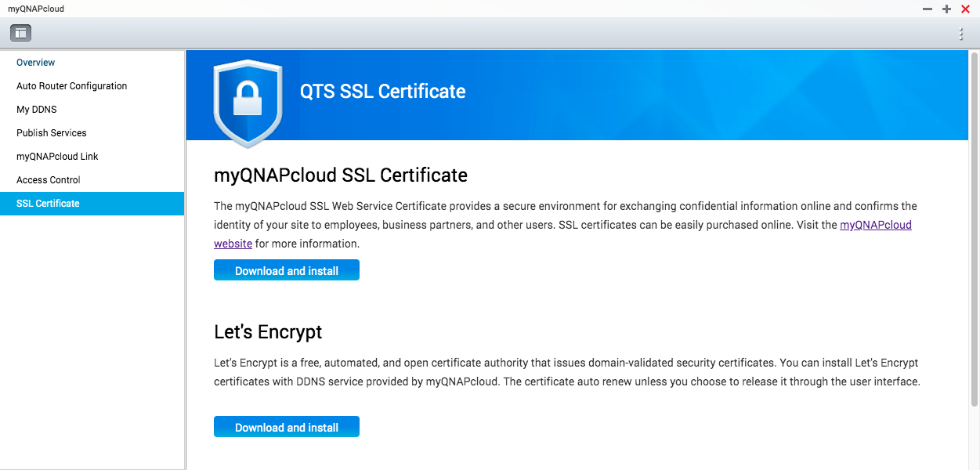This screenshot has height=470, width=980.
Task: Open the three-dot more options menu
Action: tap(961, 34)
